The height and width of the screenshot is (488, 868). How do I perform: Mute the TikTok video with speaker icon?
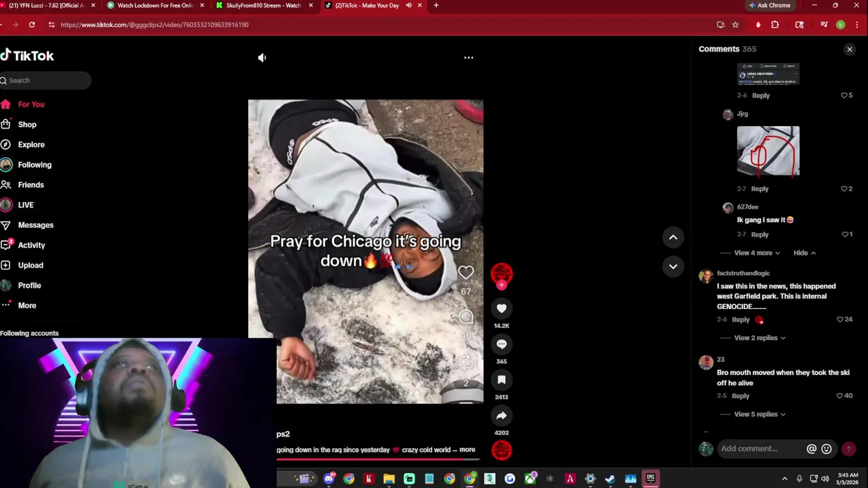click(x=262, y=58)
